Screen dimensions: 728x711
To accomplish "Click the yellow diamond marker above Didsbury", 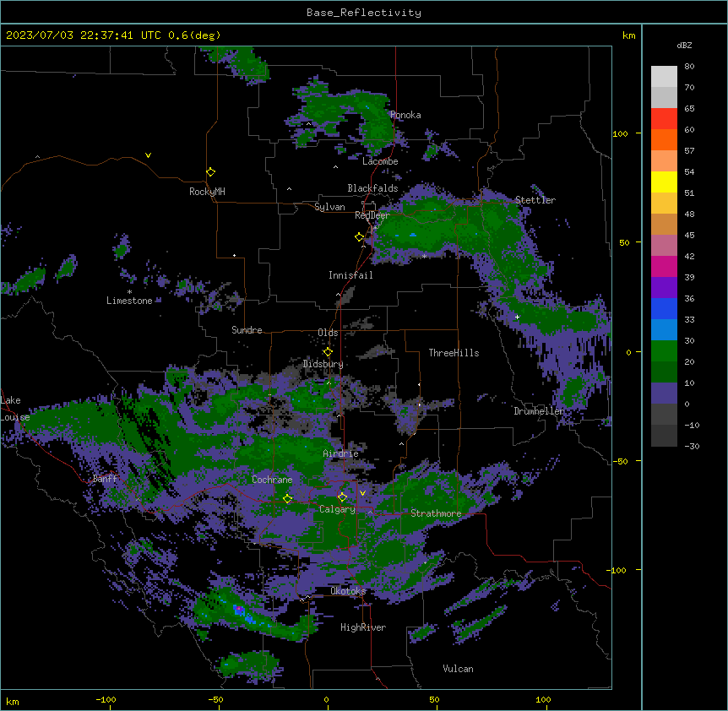I will (328, 352).
